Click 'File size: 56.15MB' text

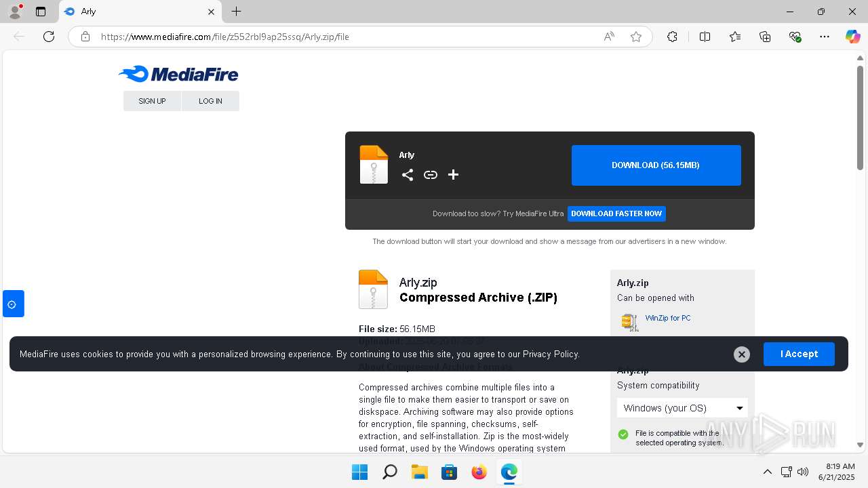(397, 329)
